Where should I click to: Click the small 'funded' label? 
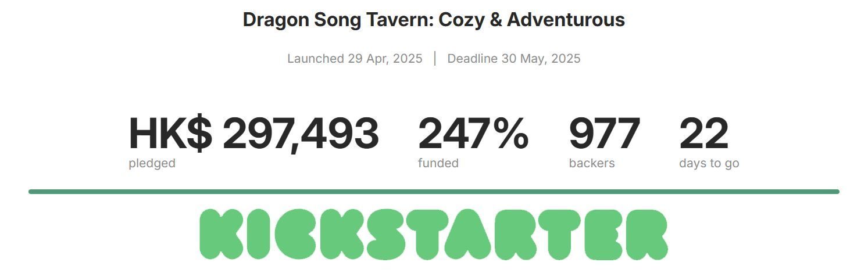(438, 163)
